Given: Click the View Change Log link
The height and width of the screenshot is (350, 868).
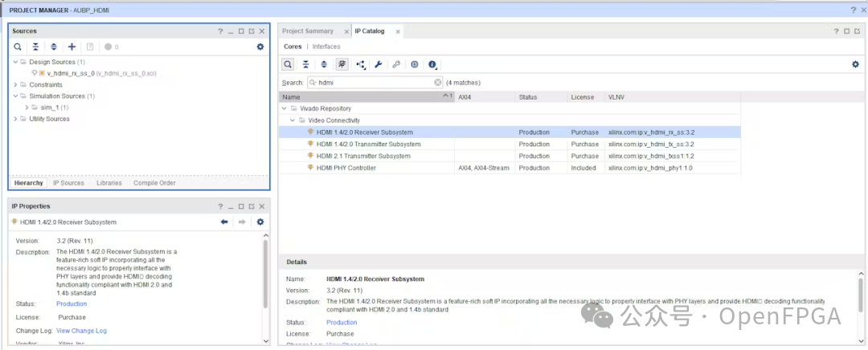Looking at the screenshot, I should (81, 331).
